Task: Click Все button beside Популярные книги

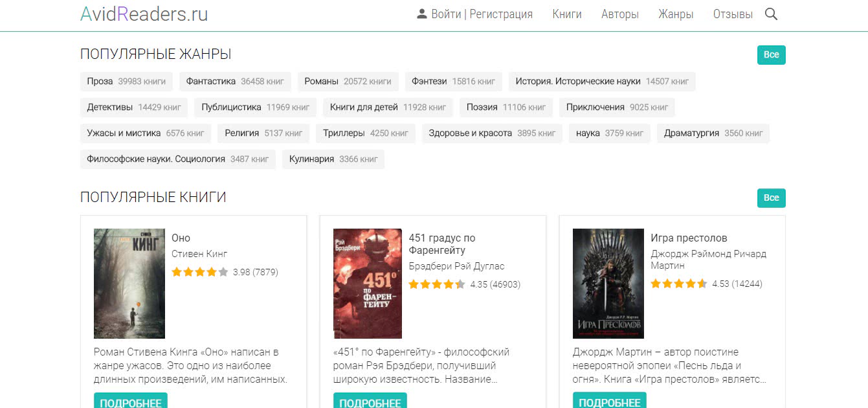Action: pyautogui.click(x=770, y=198)
